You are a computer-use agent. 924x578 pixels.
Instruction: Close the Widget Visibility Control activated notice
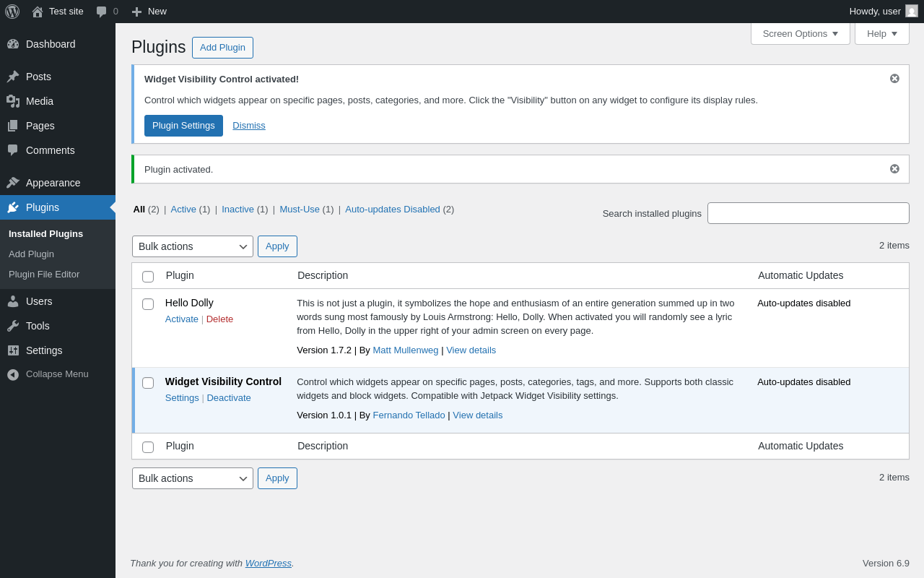[x=894, y=79]
